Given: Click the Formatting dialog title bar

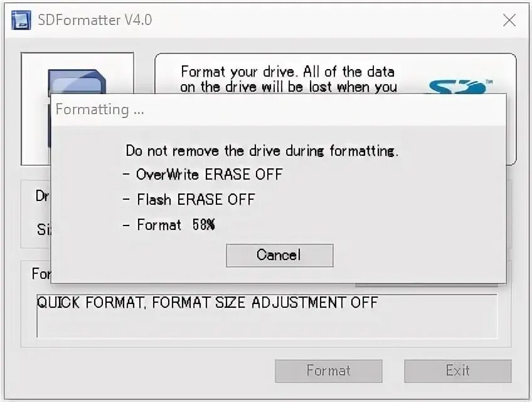Looking at the screenshot, I should tap(278, 109).
